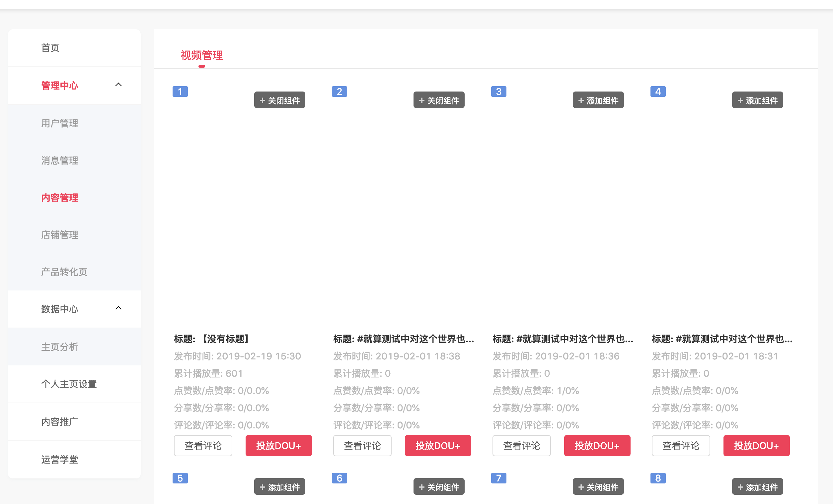Open 店铺管理

[x=59, y=235]
